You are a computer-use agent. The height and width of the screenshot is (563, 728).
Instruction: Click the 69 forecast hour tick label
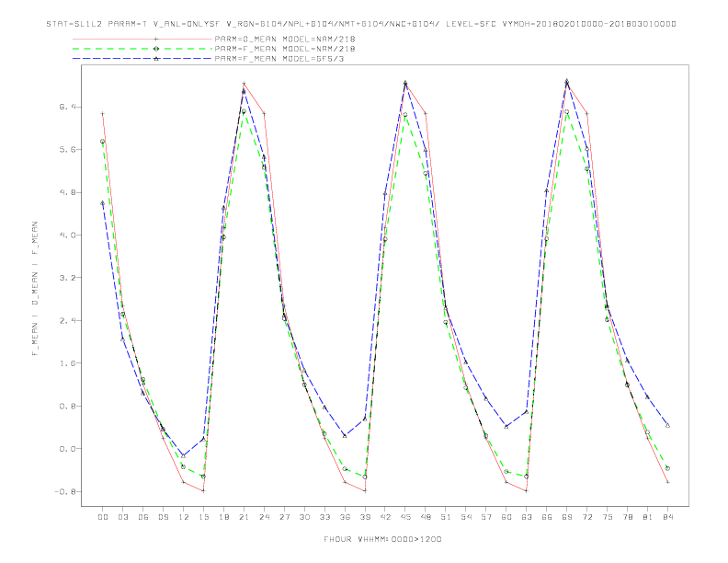[567, 517]
